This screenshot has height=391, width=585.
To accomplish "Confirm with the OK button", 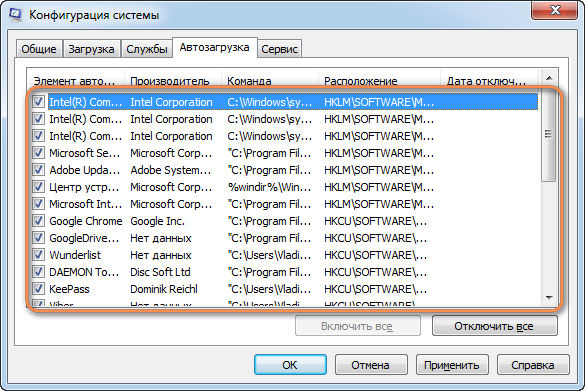I will point(290,365).
